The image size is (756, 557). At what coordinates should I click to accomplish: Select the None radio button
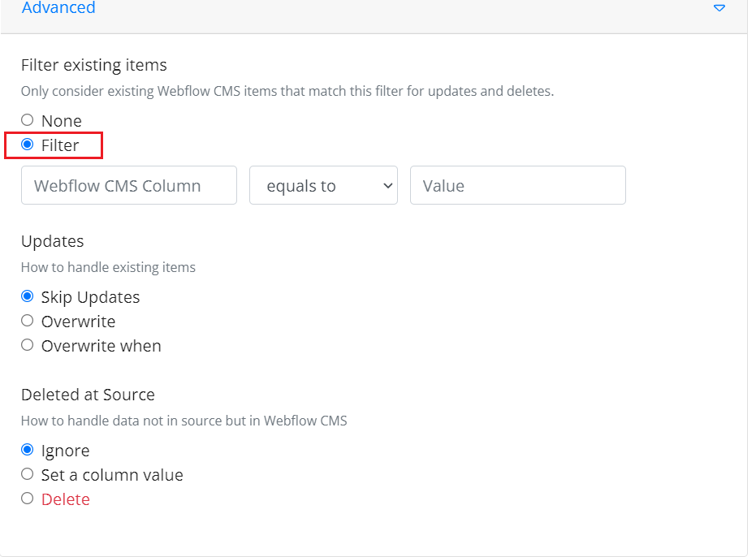tap(28, 119)
